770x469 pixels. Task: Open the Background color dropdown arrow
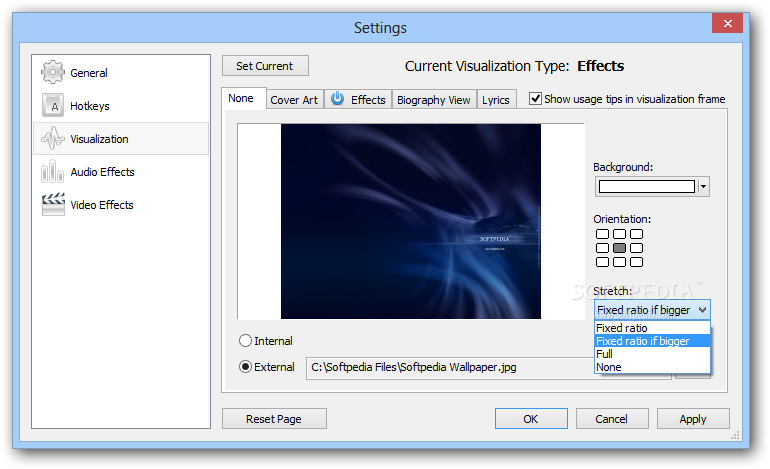(x=704, y=187)
